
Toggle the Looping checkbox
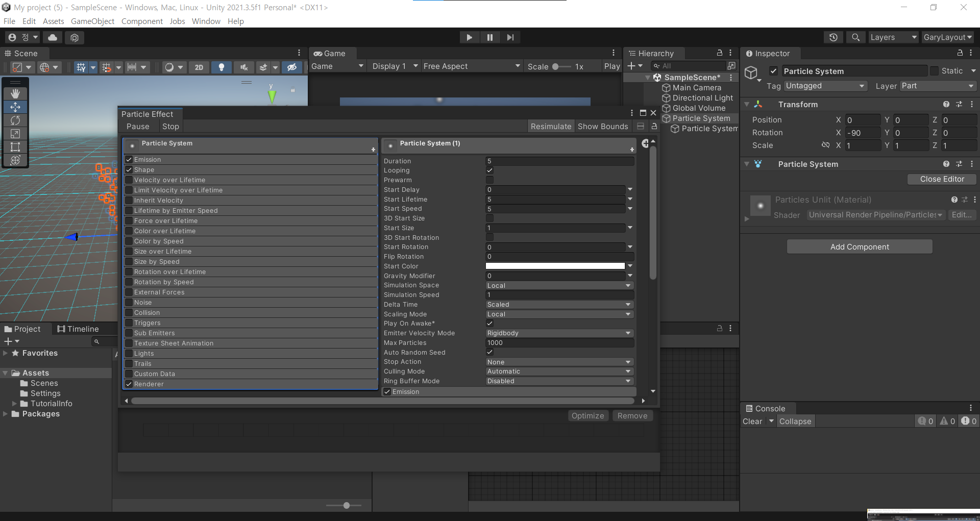[x=489, y=170]
